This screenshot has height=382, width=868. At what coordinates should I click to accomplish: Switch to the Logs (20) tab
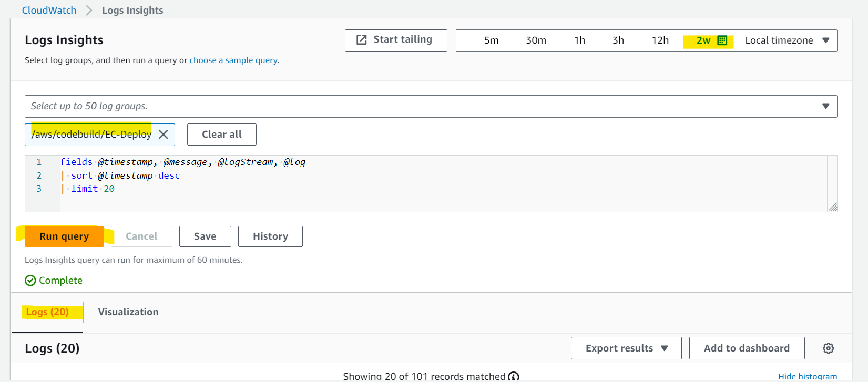[47, 312]
